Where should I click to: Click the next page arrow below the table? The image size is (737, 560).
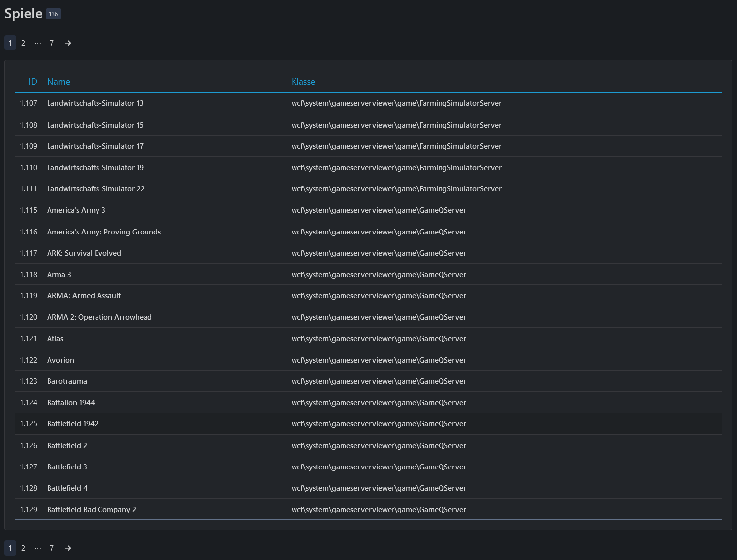pyautogui.click(x=68, y=548)
